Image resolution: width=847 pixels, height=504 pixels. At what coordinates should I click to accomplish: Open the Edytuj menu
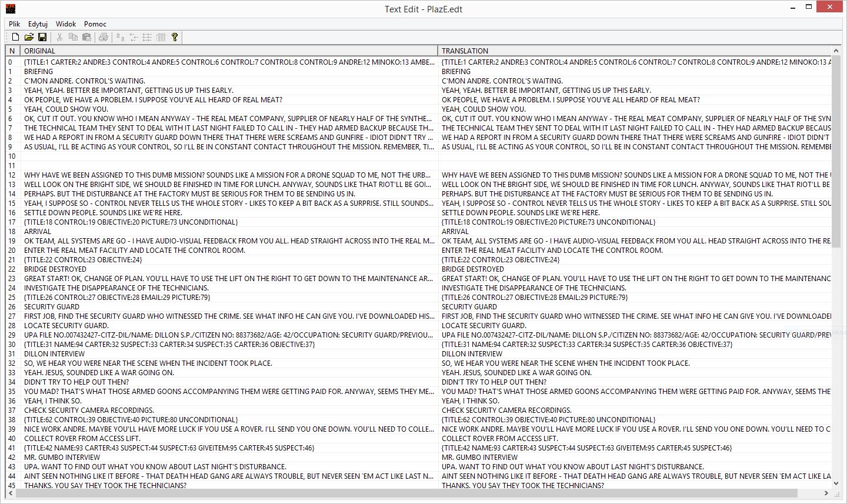coord(38,24)
